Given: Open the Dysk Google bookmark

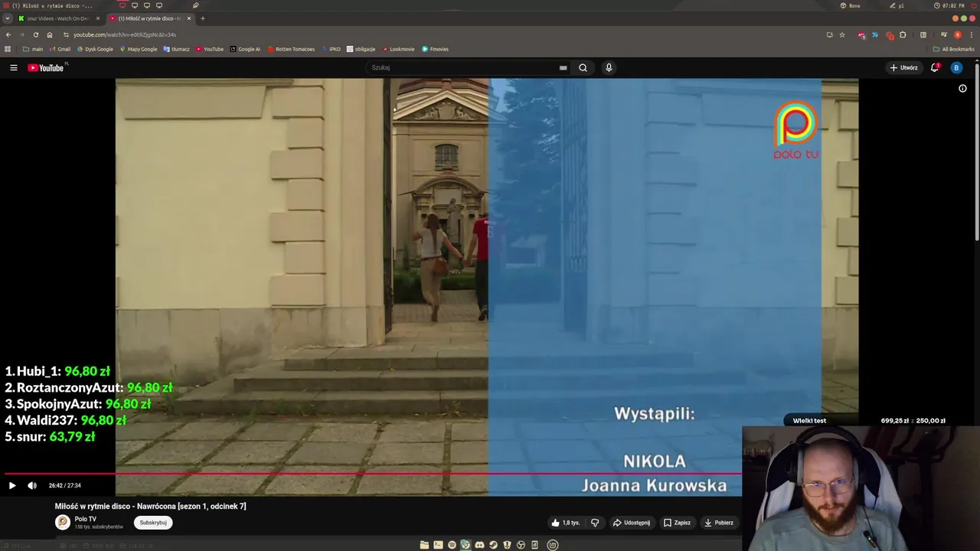Looking at the screenshot, I should [x=95, y=49].
